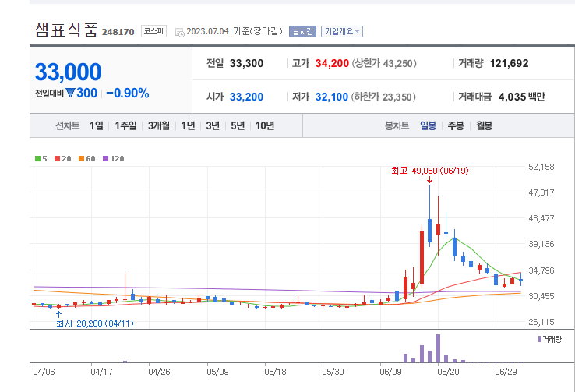The image size is (575, 392).
Task: Click the 시가 value 33,200
Action: coord(246,97)
